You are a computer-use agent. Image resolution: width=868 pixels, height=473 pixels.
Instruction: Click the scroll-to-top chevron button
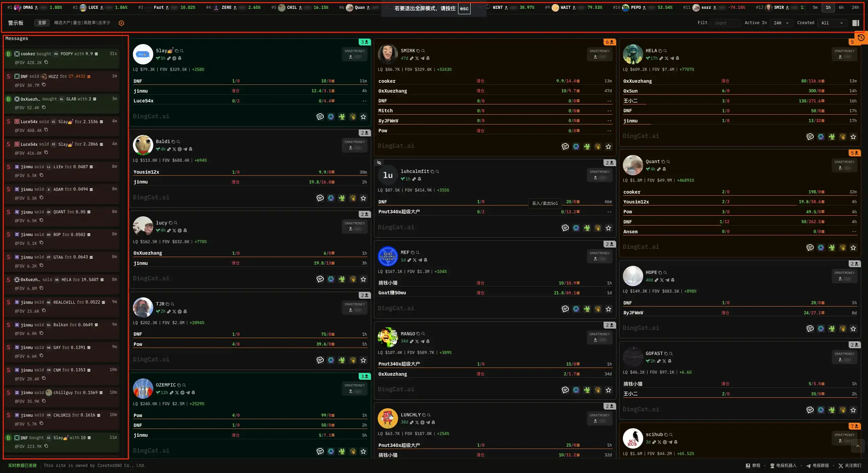[857, 446]
